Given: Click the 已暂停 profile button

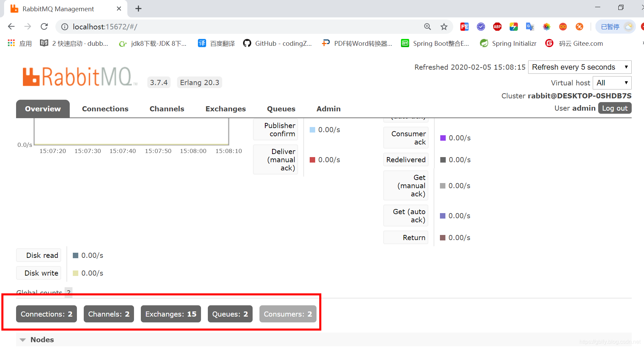Looking at the screenshot, I should point(616,27).
